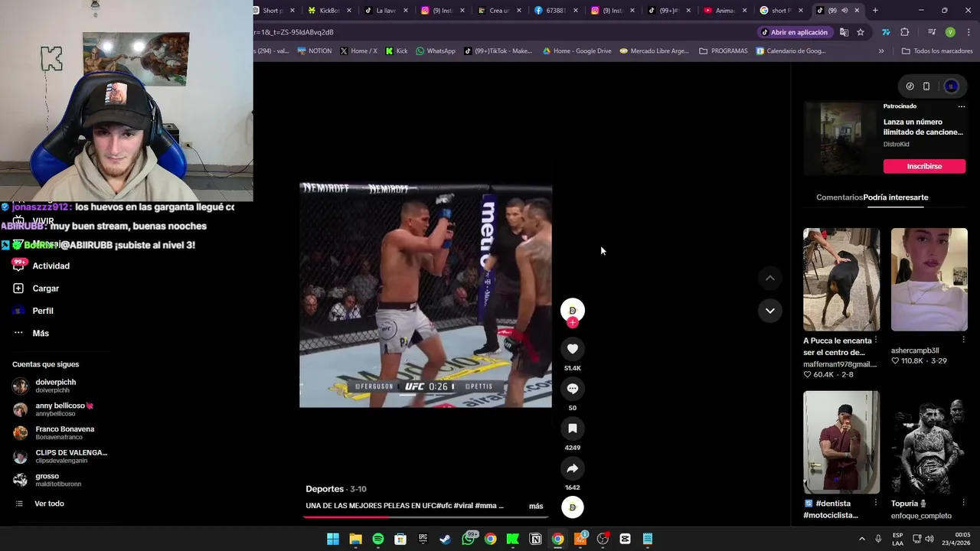Open the Windows Start menu
Screen dimensions: 980x551
pyautogui.click(x=333, y=539)
